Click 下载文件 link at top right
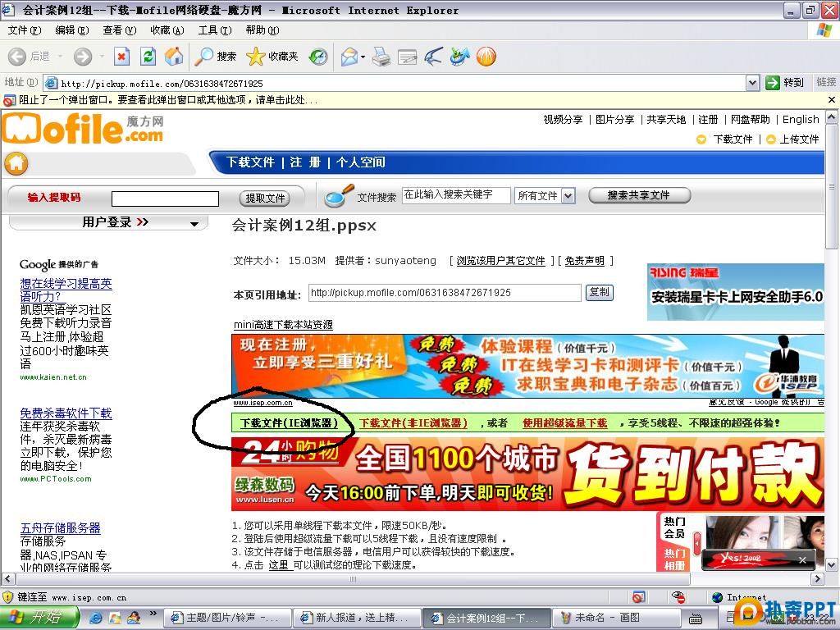 733,139
